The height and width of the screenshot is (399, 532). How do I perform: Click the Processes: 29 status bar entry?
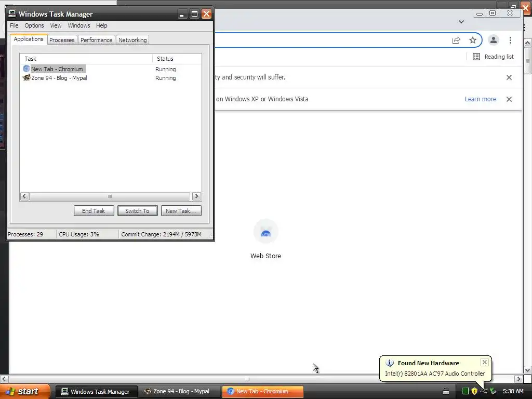tap(31, 234)
